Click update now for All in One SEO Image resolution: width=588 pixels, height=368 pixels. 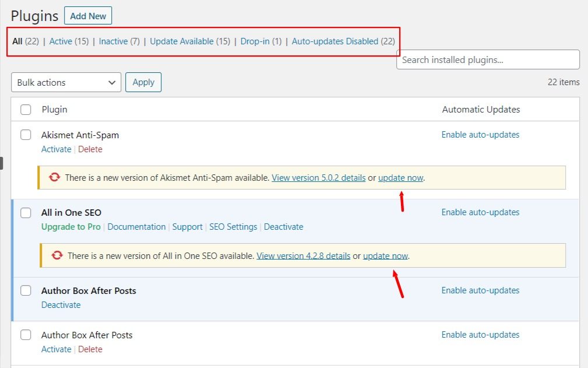(x=386, y=256)
